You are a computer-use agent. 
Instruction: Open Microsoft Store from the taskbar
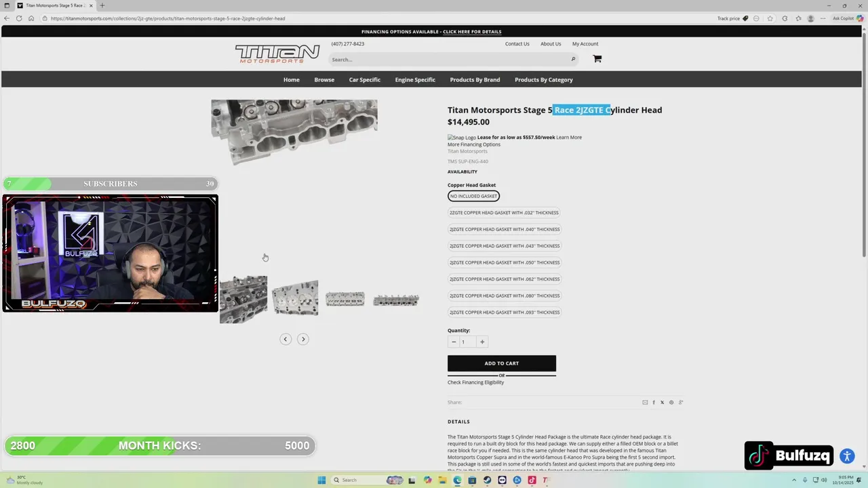(x=472, y=480)
